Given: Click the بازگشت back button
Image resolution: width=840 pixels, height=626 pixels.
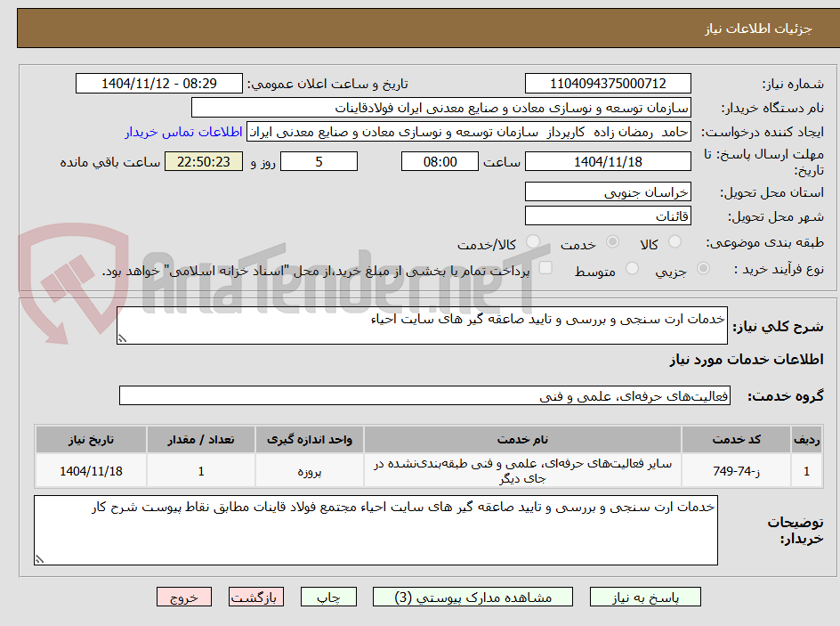Looking at the screenshot, I should (256, 597).
